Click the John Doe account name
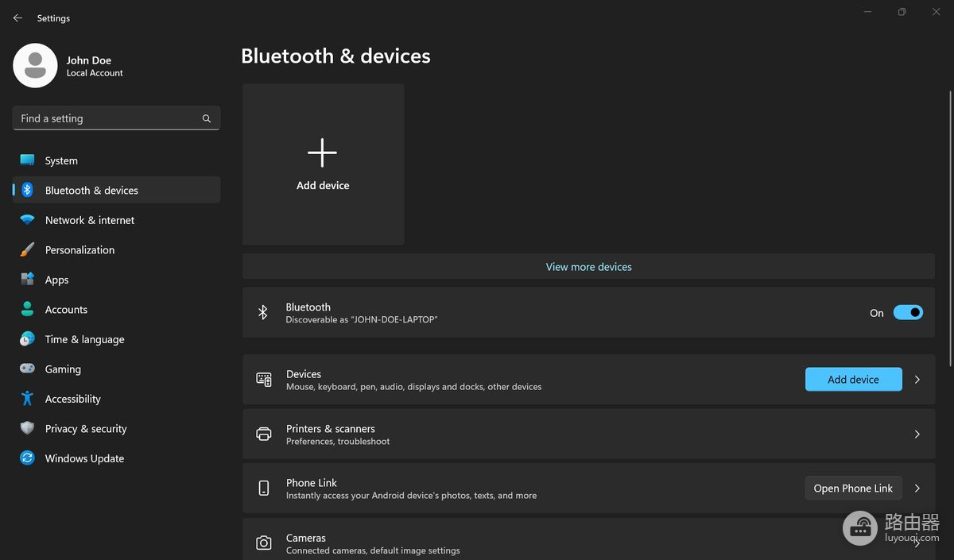The height and width of the screenshot is (560, 954). click(89, 60)
